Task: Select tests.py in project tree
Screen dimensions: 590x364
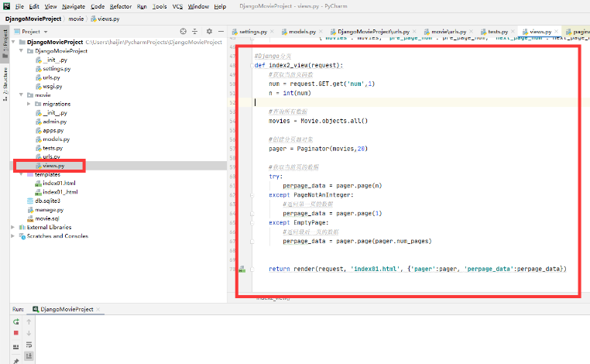Action: pyautogui.click(x=50, y=148)
